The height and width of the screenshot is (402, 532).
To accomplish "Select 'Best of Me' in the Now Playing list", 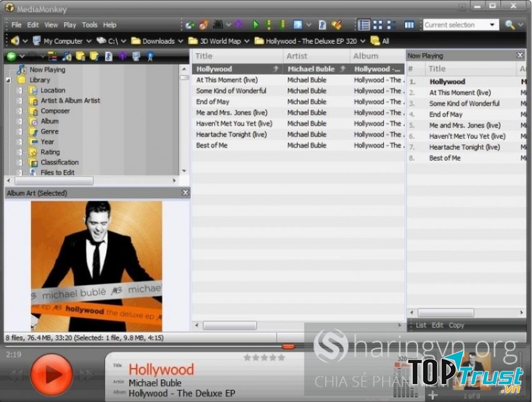I will tap(444, 158).
